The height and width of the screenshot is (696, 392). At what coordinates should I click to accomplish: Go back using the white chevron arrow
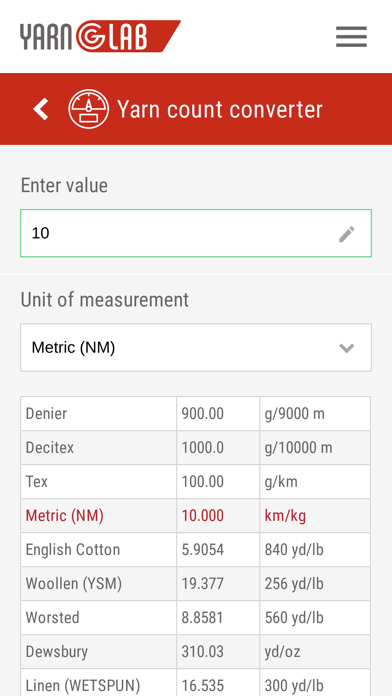[41, 109]
